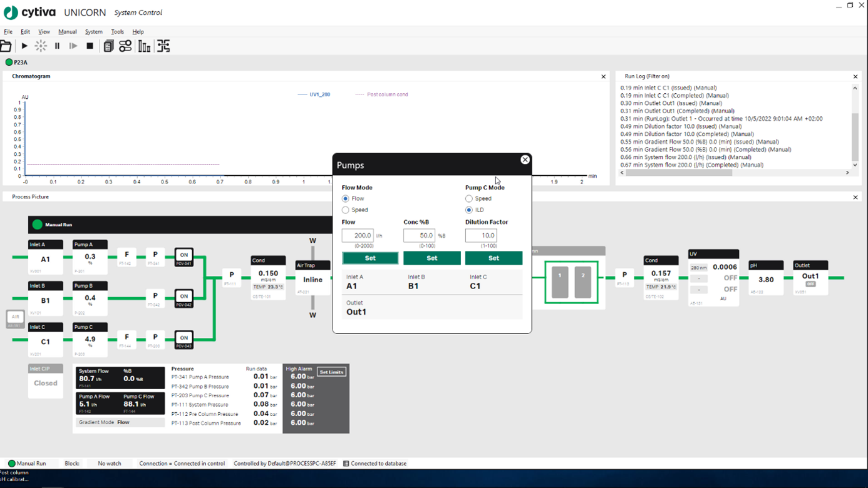Toggle the PCV-341 ON valve
The height and width of the screenshot is (488, 868).
click(183, 257)
